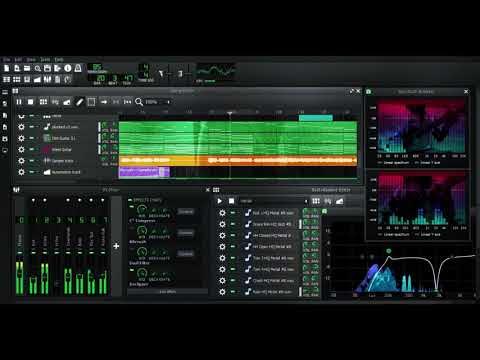Toggle mute on the Automation track
The width and height of the screenshot is (480, 360).
[32, 172]
